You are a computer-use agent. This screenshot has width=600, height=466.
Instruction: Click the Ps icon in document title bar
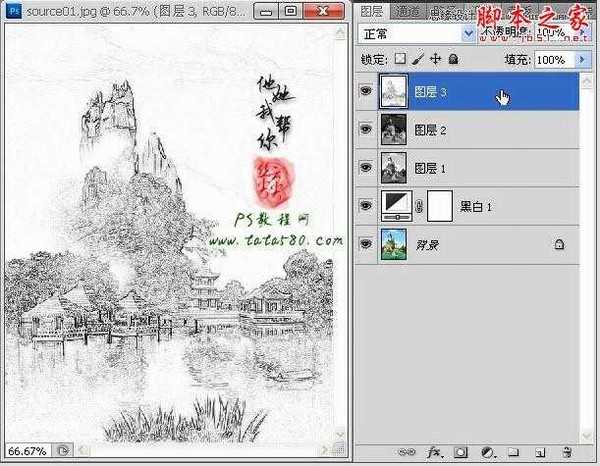coord(14,11)
